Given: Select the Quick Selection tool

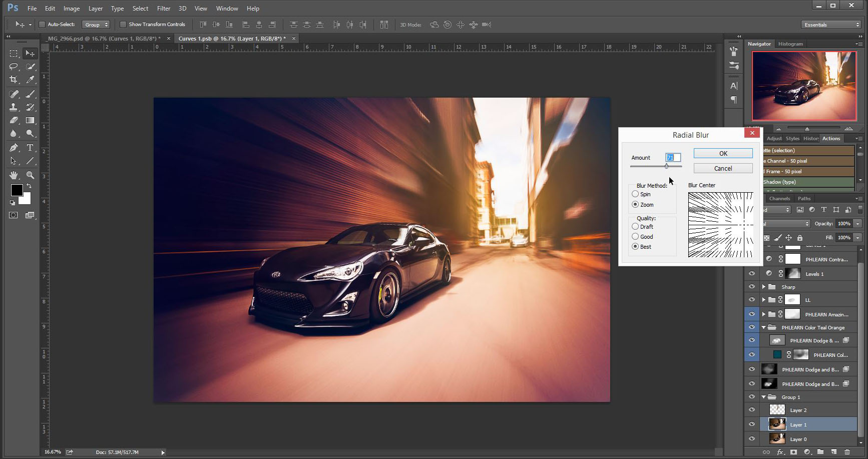Looking at the screenshot, I should [30, 66].
